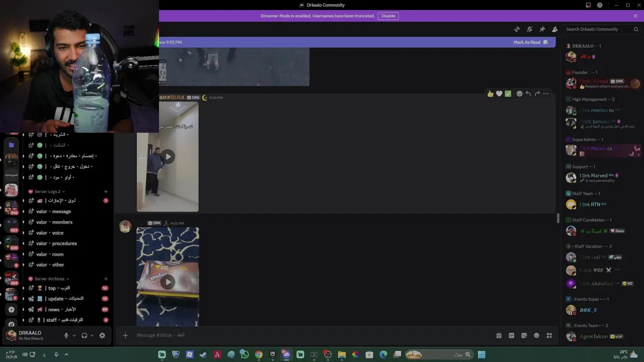Screen dimensions: 644x362
Task: Open notification settings bell icon
Action: point(529,29)
